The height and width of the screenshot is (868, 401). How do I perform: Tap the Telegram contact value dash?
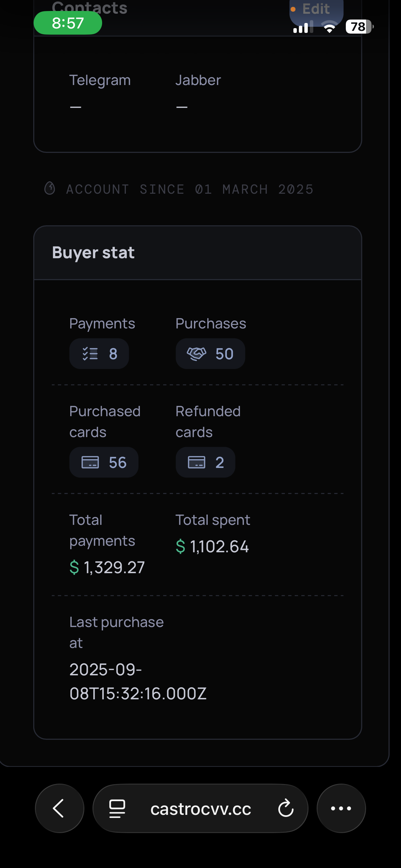pyautogui.click(x=75, y=107)
